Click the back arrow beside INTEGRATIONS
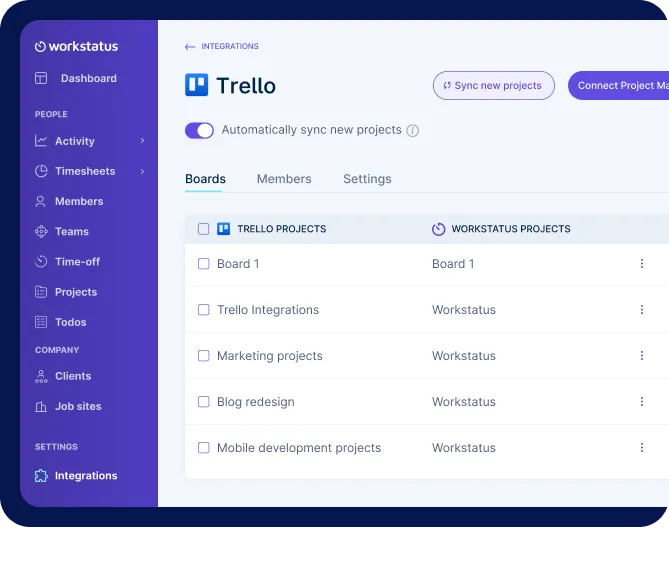The height and width of the screenshot is (569, 669). pyautogui.click(x=190, y=46)
